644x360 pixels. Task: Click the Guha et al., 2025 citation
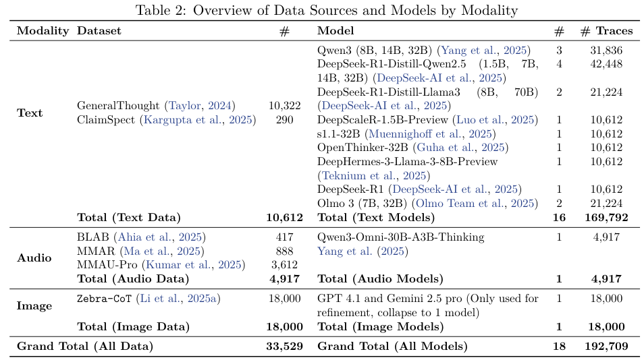point(460,148)
